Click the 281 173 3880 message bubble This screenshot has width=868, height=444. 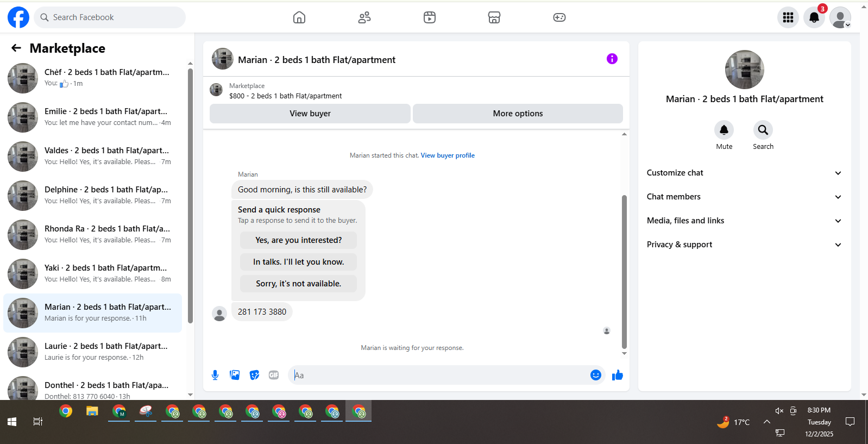(262, 312)
